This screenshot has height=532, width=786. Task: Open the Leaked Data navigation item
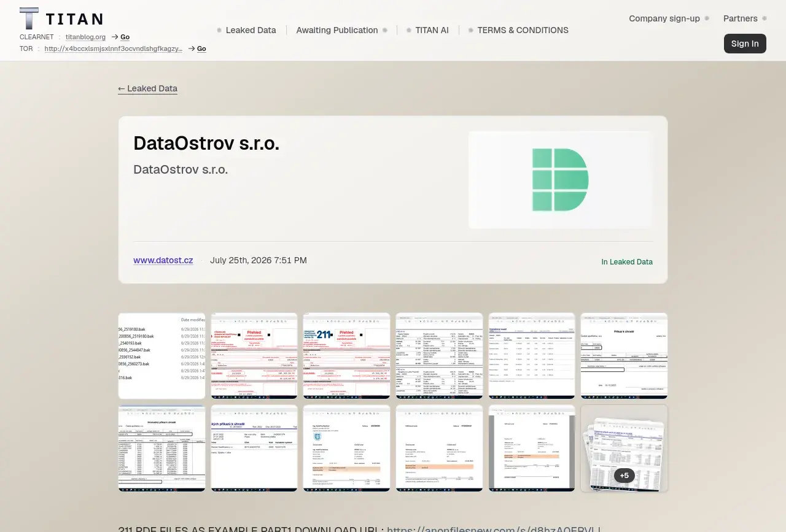251,30
